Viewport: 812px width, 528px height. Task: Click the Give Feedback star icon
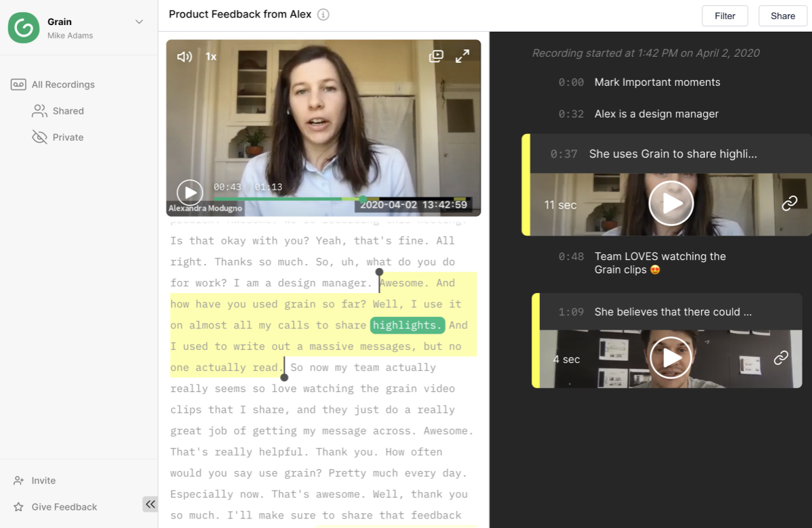[18, 507]
